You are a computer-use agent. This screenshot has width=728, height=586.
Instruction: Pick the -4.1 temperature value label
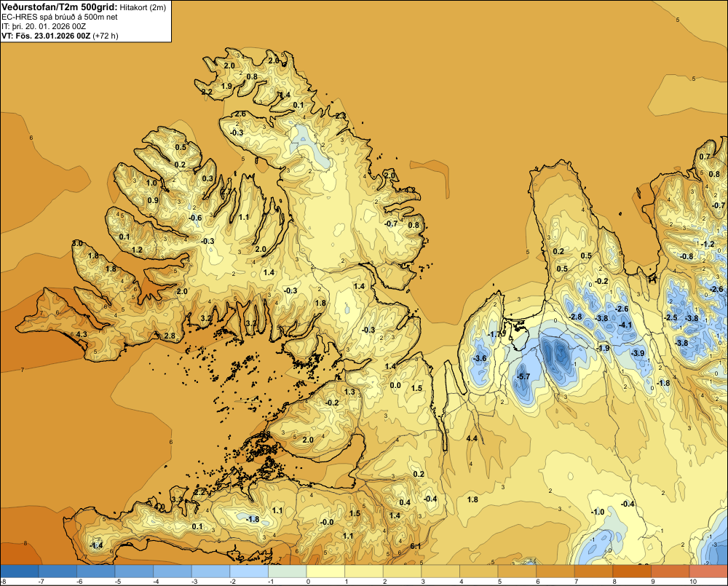[x=626, y=325]
